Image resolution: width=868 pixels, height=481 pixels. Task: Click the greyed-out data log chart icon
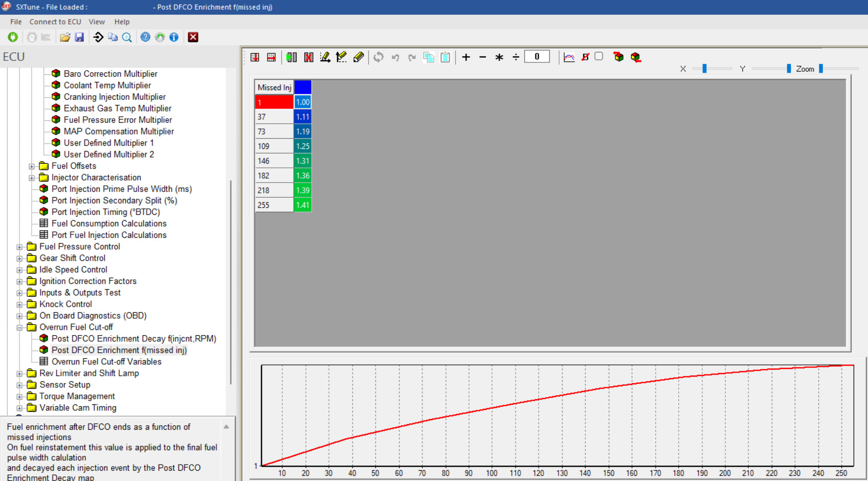46,37
